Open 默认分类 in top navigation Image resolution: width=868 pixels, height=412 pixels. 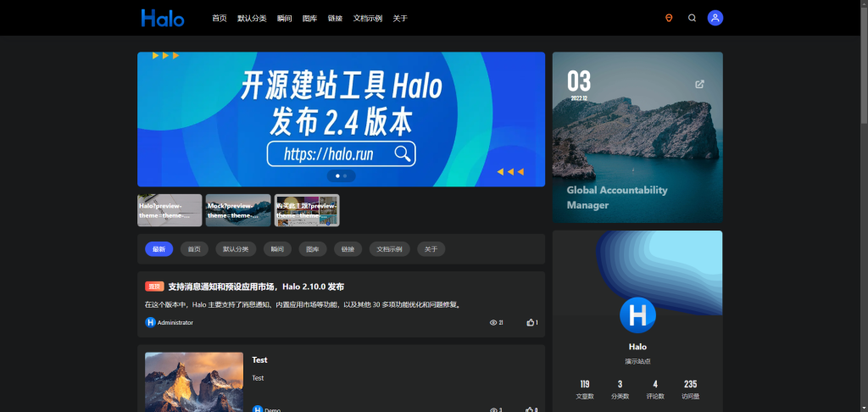pos(252,19)
